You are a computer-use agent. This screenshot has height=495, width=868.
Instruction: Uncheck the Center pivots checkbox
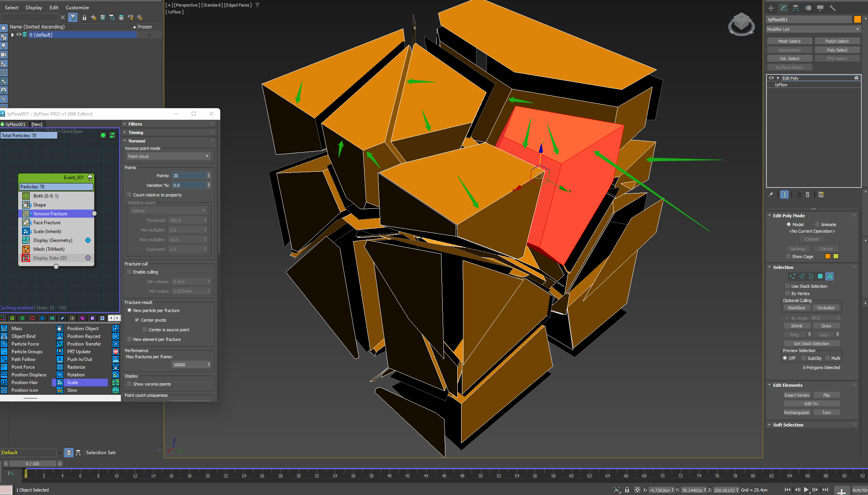point(137,320)
